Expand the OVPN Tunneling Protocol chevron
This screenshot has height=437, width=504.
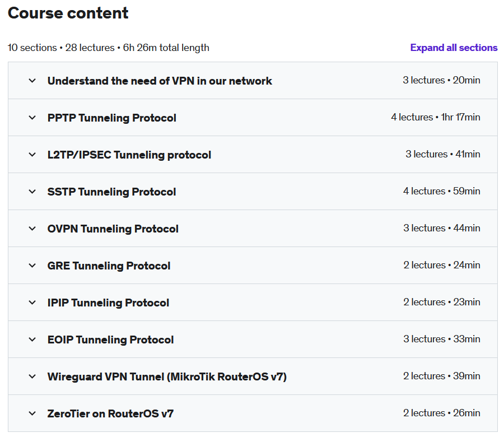pyautogui.click(x=32, y=229)
